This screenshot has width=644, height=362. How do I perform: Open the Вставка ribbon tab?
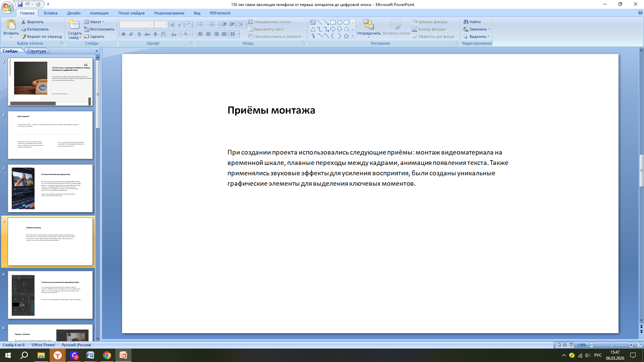51,13
